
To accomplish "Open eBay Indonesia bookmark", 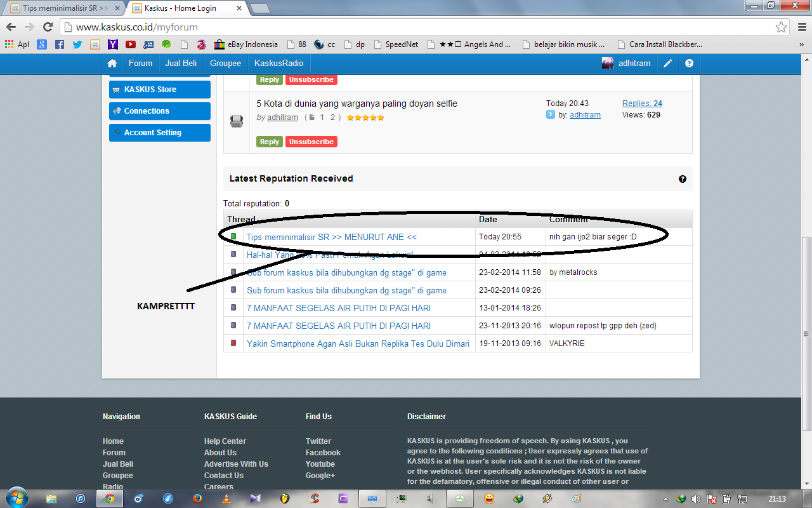I will pos(247,44).
